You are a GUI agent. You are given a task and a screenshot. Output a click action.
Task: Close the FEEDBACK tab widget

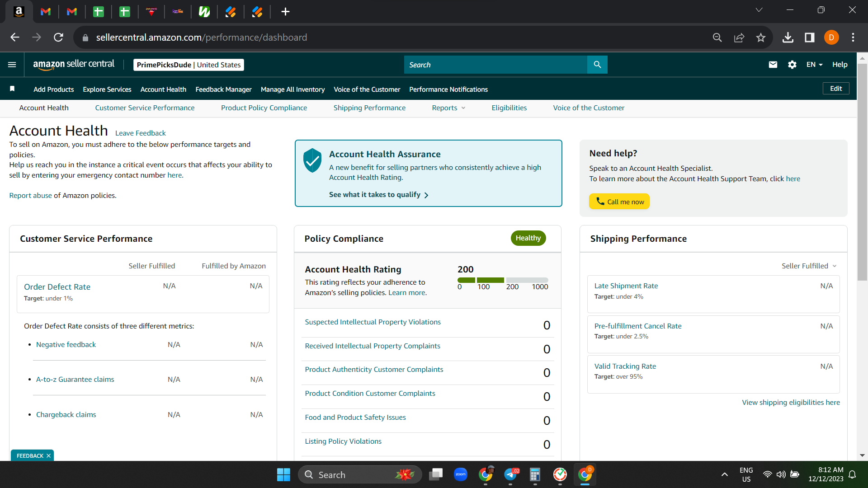(x=48, y=456)
